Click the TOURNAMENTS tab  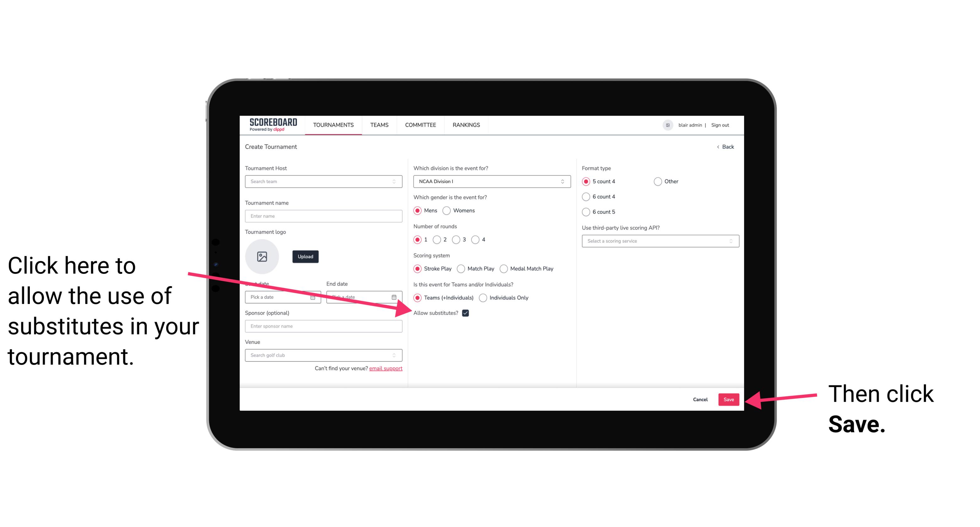pyautogui.click(x=333, y=125)
